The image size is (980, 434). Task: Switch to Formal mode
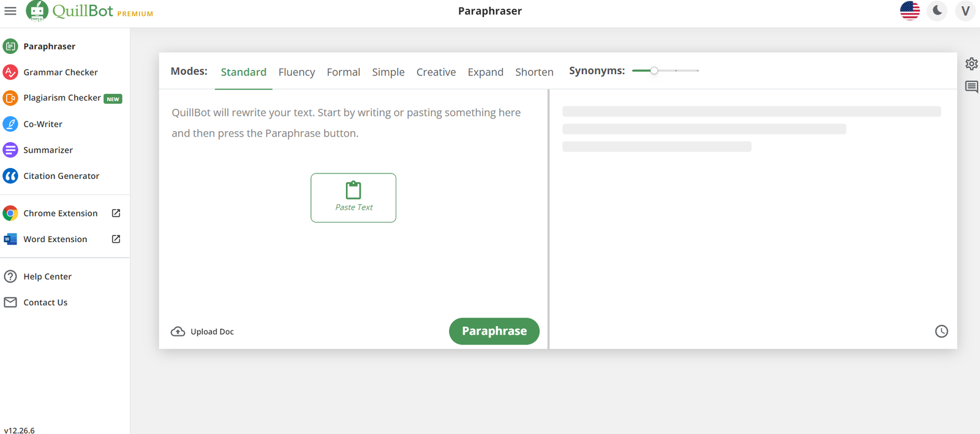[344, 72]
